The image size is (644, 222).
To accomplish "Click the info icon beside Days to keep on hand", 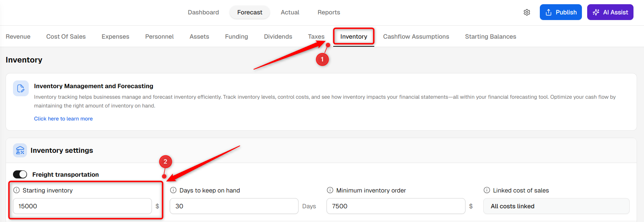I will pos(173,190).
